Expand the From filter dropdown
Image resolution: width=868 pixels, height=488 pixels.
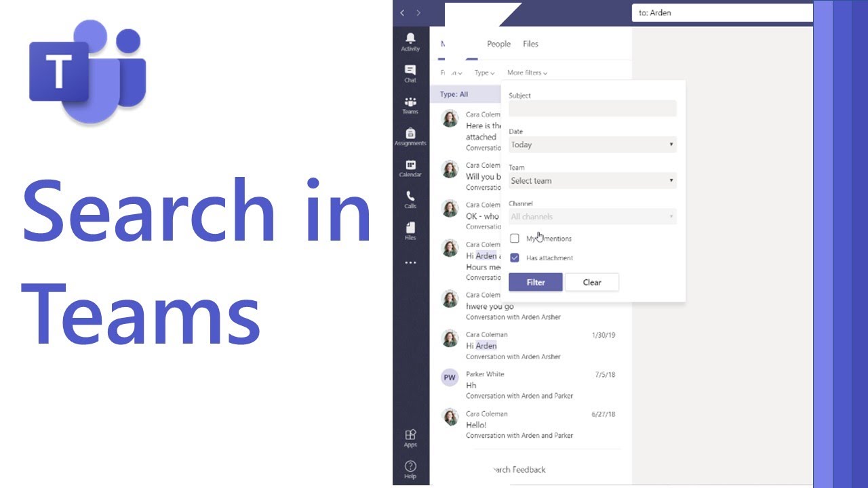point(452,73)
